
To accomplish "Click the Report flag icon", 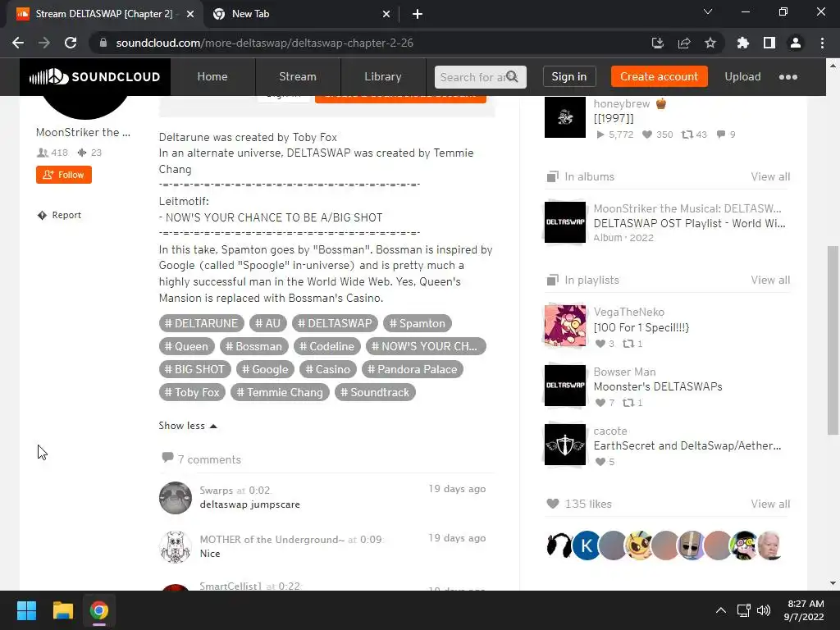I will click(43, 216).
